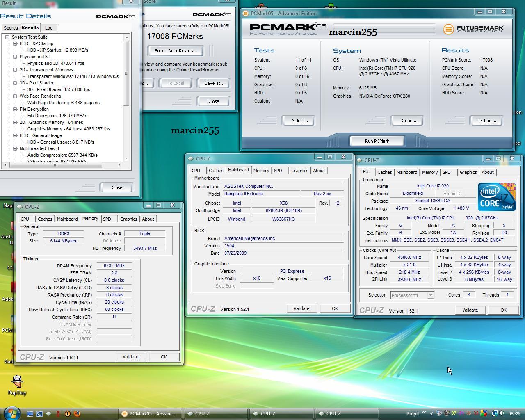Screen dimensions: 525x420
Task: Collapse the 2D - Transparent Windows node
Action: [15, 70]
